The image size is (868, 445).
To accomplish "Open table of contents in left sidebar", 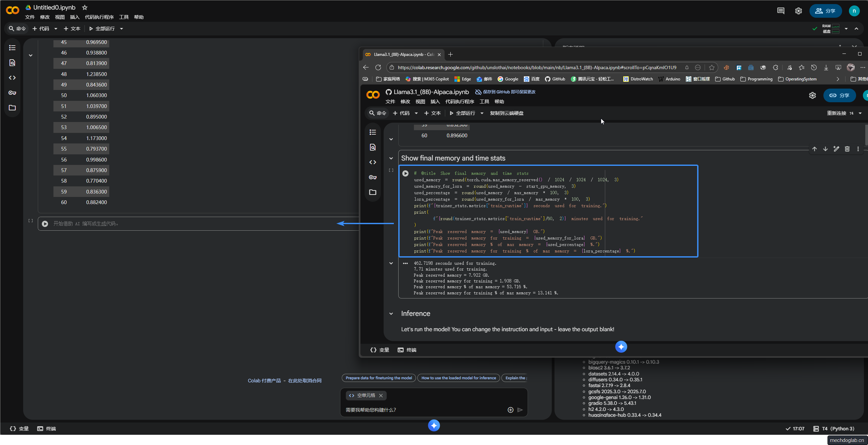I will 12,48.
